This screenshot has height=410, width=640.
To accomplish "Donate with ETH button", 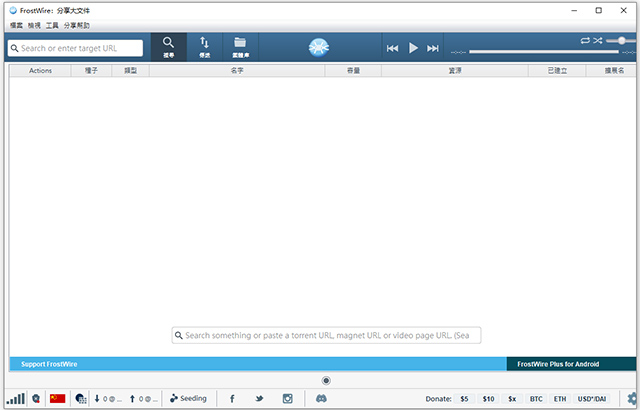I will (x=560, y=399).
